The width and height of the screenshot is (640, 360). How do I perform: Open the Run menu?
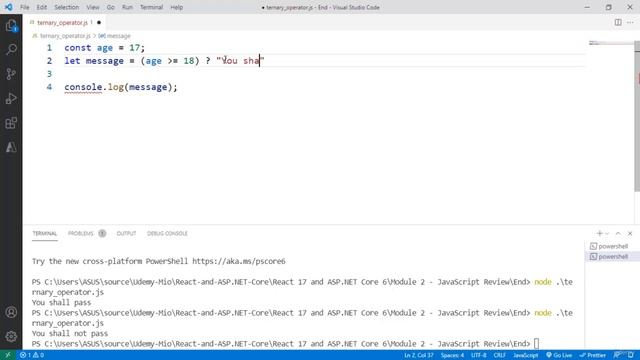coord(127,7)
